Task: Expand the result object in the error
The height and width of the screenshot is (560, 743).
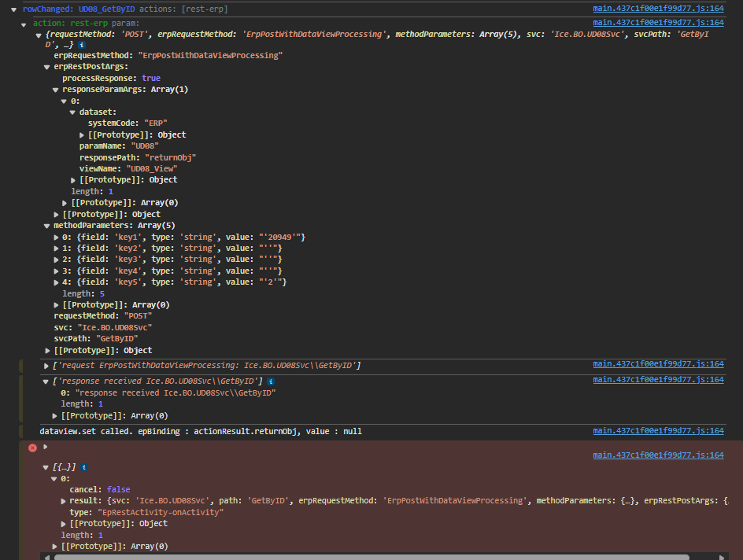Action: pyautogui.click(x=63, y=501)
